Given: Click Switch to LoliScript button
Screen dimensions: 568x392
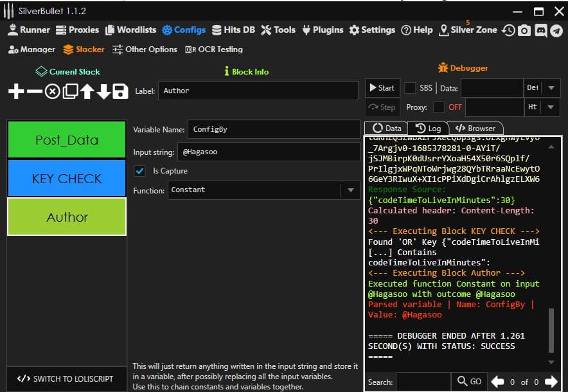Looking at the screenshot, I should (66, 379).
